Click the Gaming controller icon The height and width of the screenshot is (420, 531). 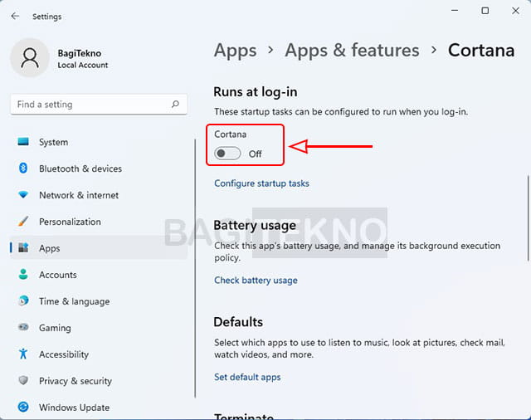point(23,327)
